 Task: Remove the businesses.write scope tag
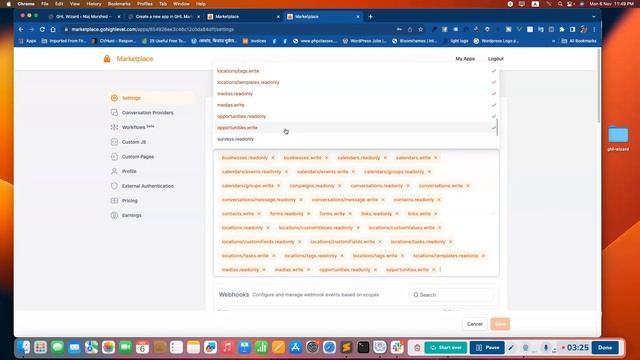point(327,158)
